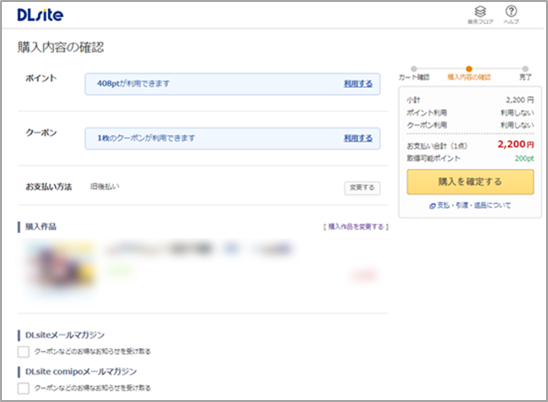Screen dimensions: 548x402
Task: Open the sales floor layers icon
Action: point(480,12)
